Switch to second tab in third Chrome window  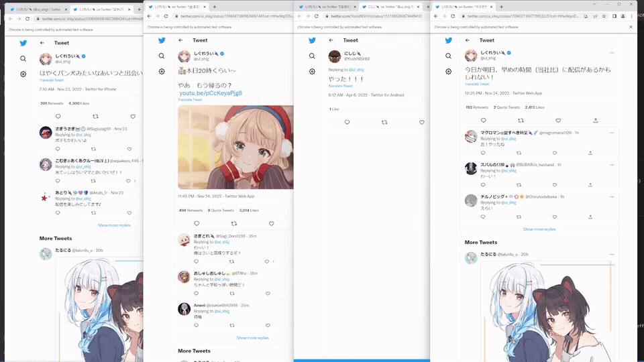point(390,7)
